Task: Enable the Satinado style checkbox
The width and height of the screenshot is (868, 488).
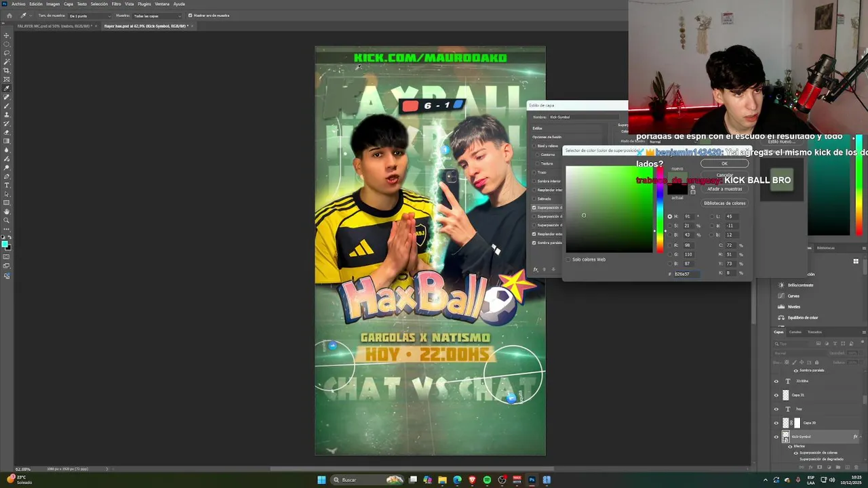Action: 534,199
